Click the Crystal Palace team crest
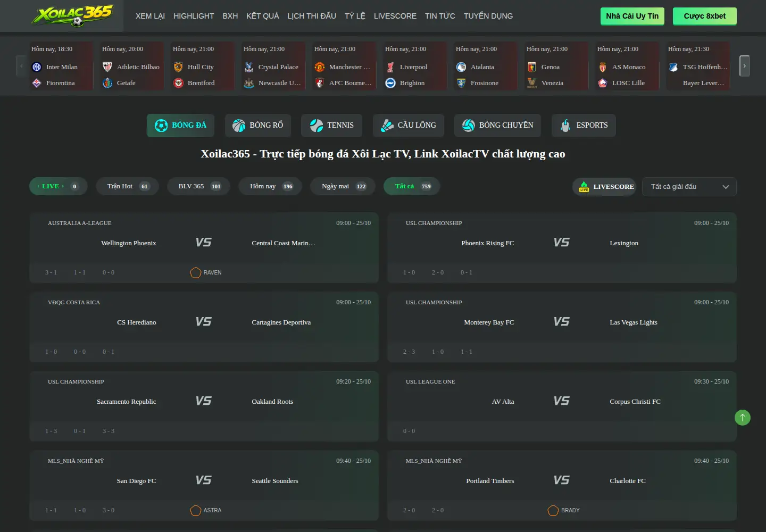 (249, 67)
